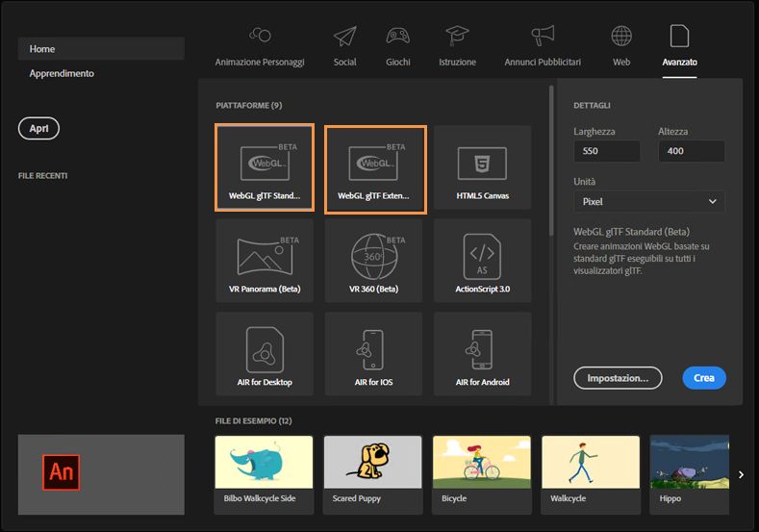Screen dimensions: 759x532
Task: Click the Larghezza field showing 550
Action: [x=607, y=151]
